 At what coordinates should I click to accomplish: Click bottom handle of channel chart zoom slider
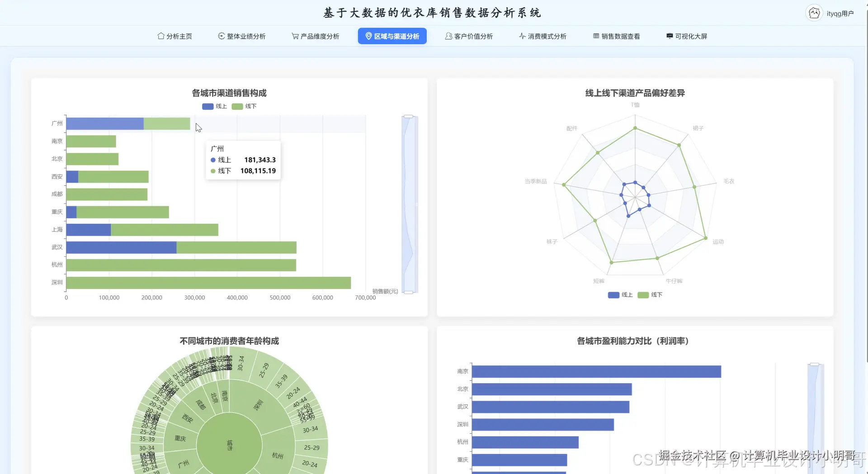pyautogui.click(x=409, y=293)
